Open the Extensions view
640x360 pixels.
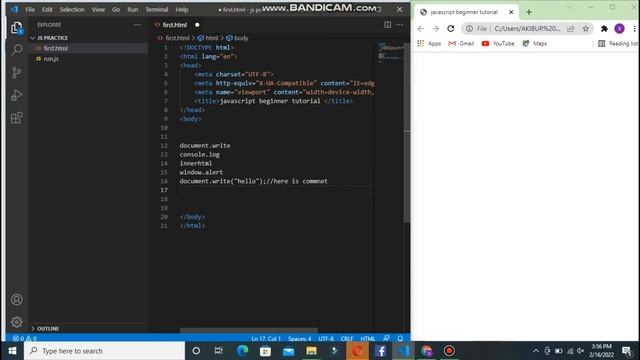(17, 118)
